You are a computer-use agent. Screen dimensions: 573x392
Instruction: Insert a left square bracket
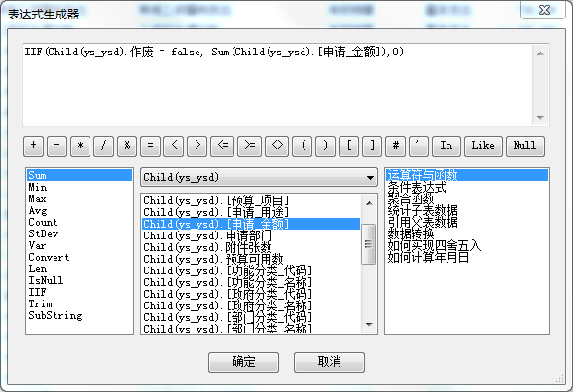pos(348,146)
